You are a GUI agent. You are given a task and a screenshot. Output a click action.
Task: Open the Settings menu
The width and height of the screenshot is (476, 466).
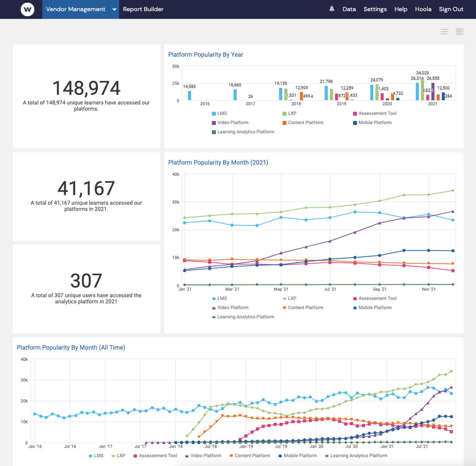375,9
